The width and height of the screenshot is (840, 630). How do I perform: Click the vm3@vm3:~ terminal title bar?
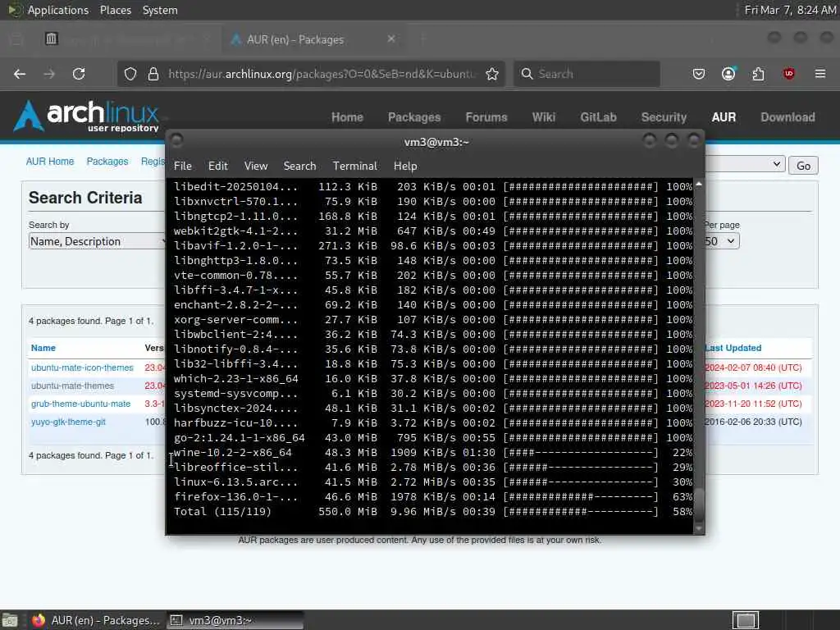tap(436, 142)
